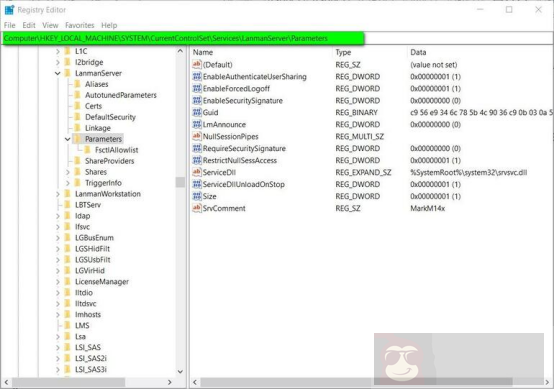Select the LGSUsbFilt key

93,260
